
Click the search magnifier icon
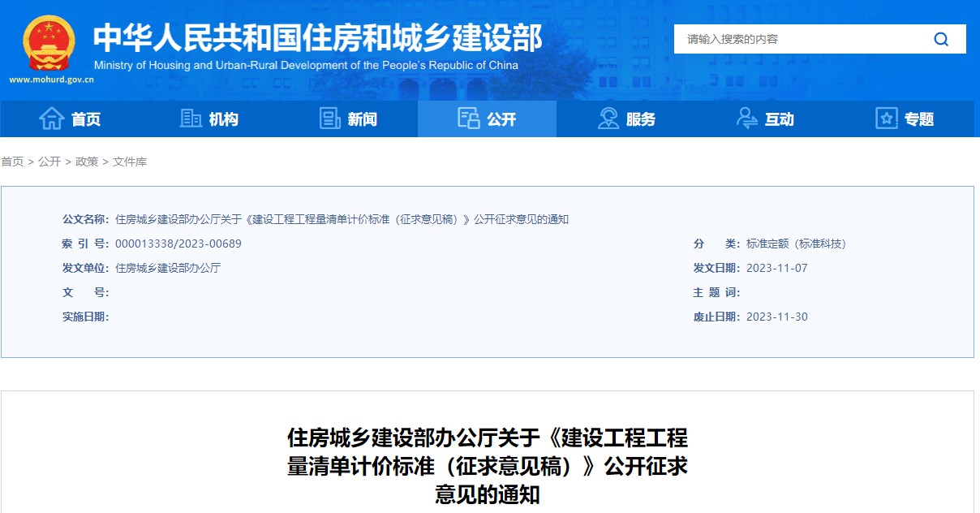coord(940,38)
